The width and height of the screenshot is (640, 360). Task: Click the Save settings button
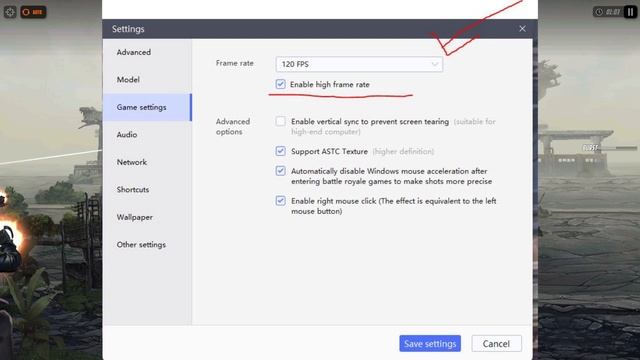tap(430, 344)
